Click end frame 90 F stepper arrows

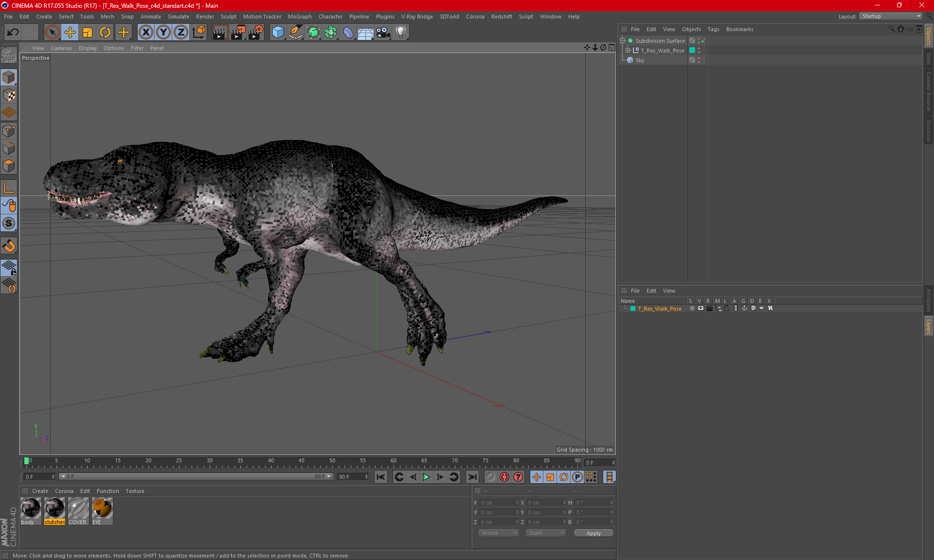point(366,477)
